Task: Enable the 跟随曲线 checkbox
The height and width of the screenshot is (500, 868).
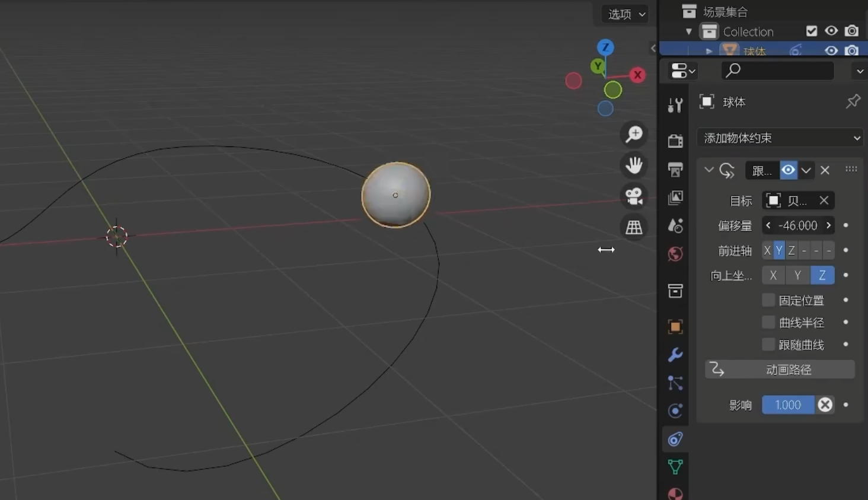Action: [x=768, y=345]
